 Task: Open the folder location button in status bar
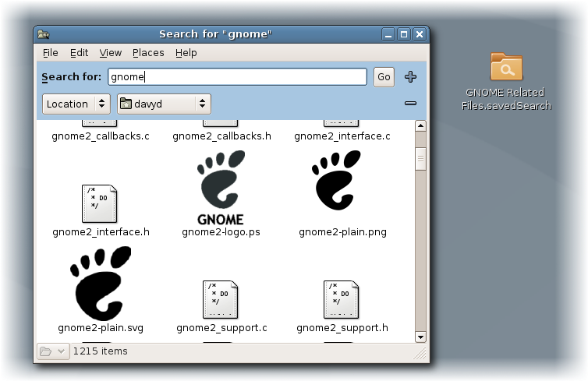coord(53,351)
